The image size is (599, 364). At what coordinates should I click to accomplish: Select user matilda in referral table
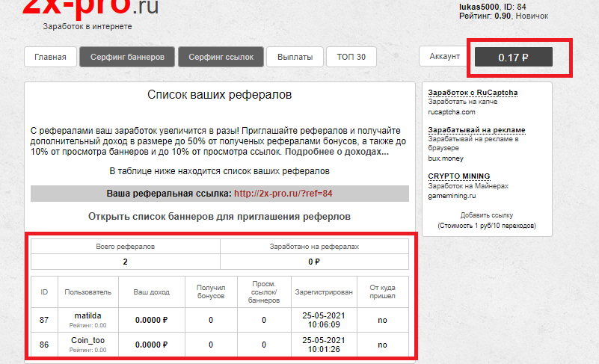pyautogui.click(x=87, y=316)
